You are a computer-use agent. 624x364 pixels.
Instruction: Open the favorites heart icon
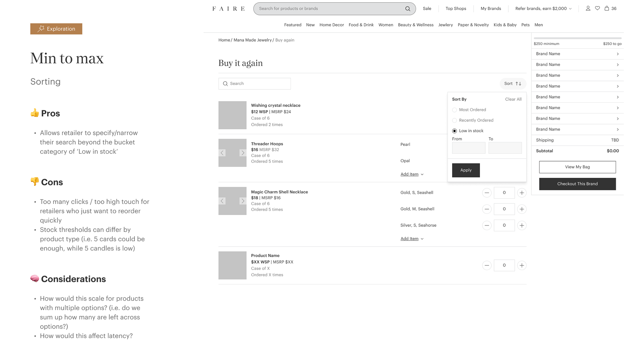click(597, 8)
